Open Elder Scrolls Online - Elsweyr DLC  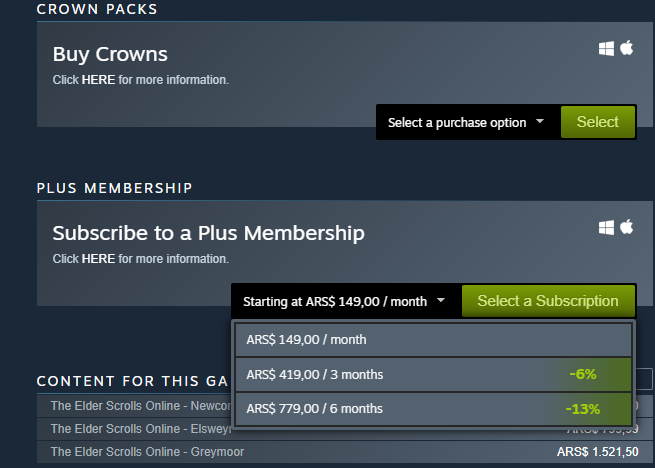(x=140, y=429)
